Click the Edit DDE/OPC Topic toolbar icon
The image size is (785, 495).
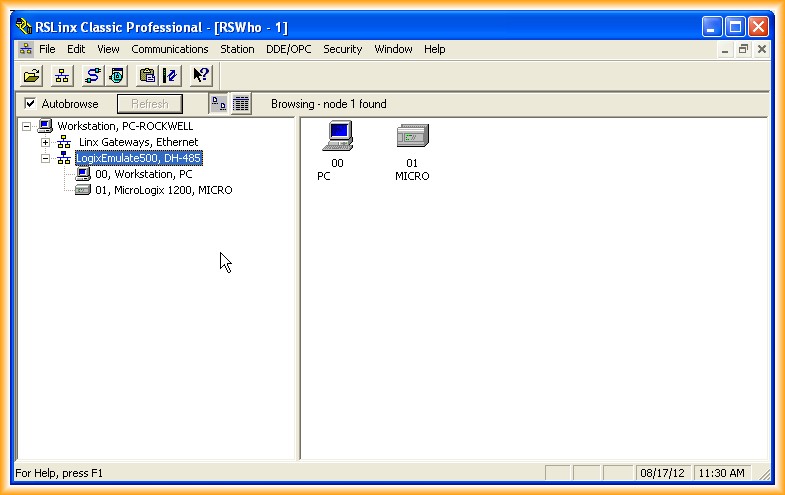[x=169, y=75]
